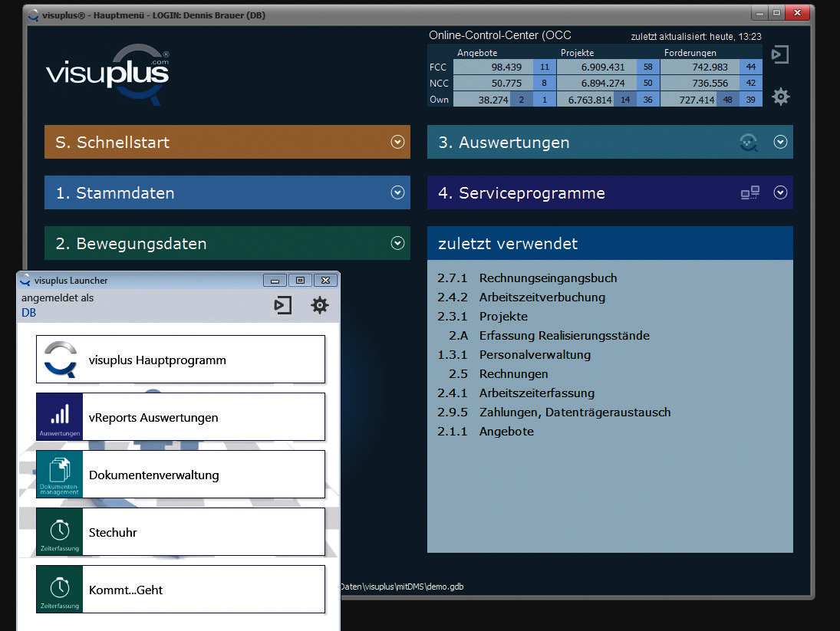Viewport: 840px width, 631px height.
Task: Click NCC Projekte value 6.894.274
Action: click(x=597, y=83)
